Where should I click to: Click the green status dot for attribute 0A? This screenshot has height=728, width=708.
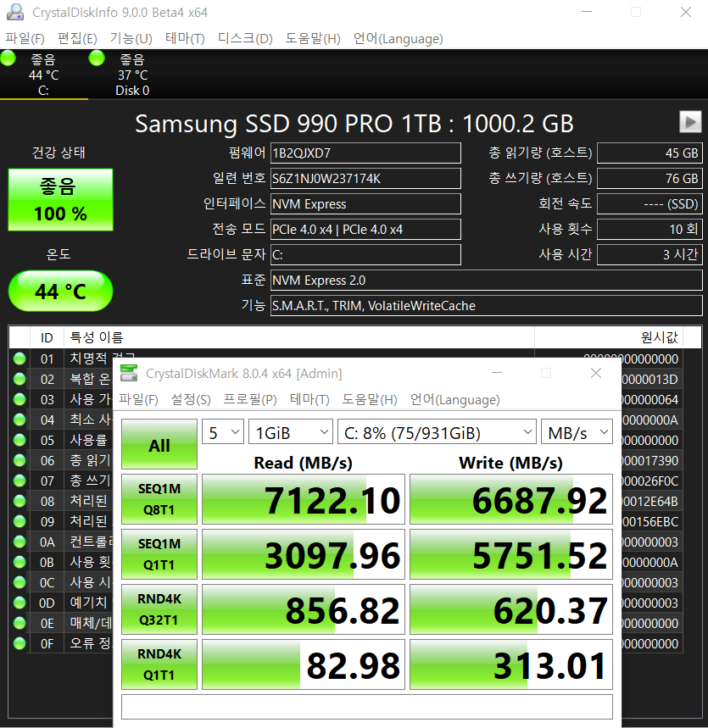[x=20, y=542]
